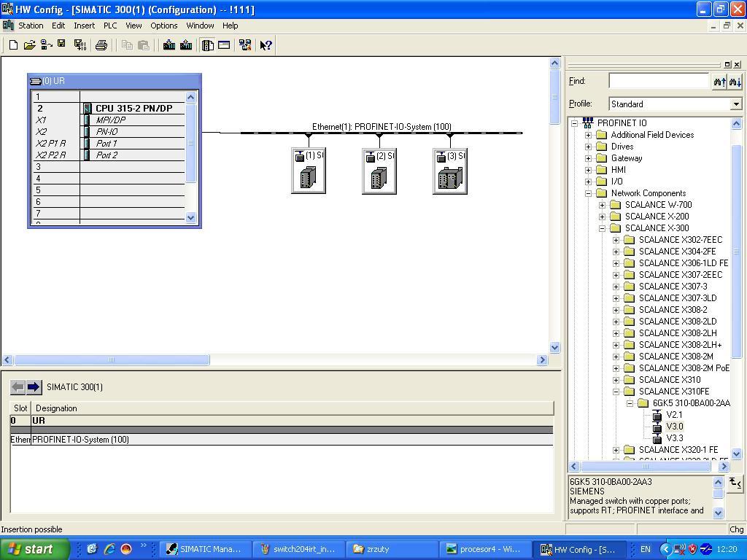
Task: Click the station view horizontal scrollbar thumb
Action: pyautogui.click(x=112, y=360)
